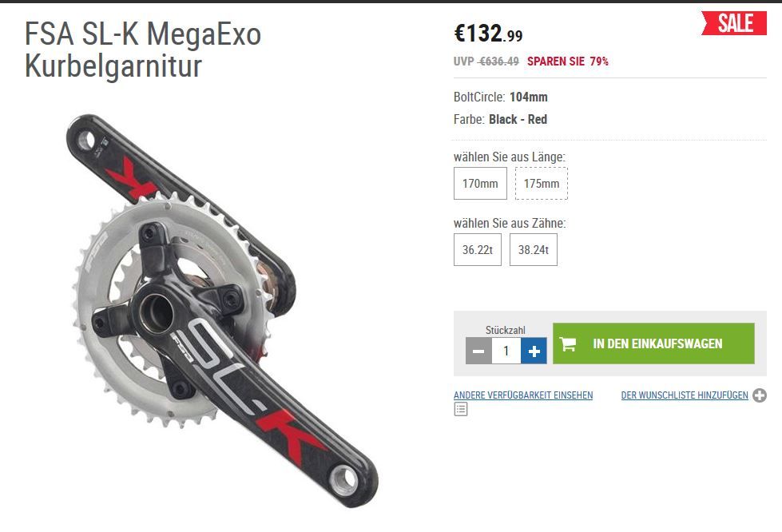Select the 170mm crank length
The height and width of the screenshot is (532, 782).
480,184
